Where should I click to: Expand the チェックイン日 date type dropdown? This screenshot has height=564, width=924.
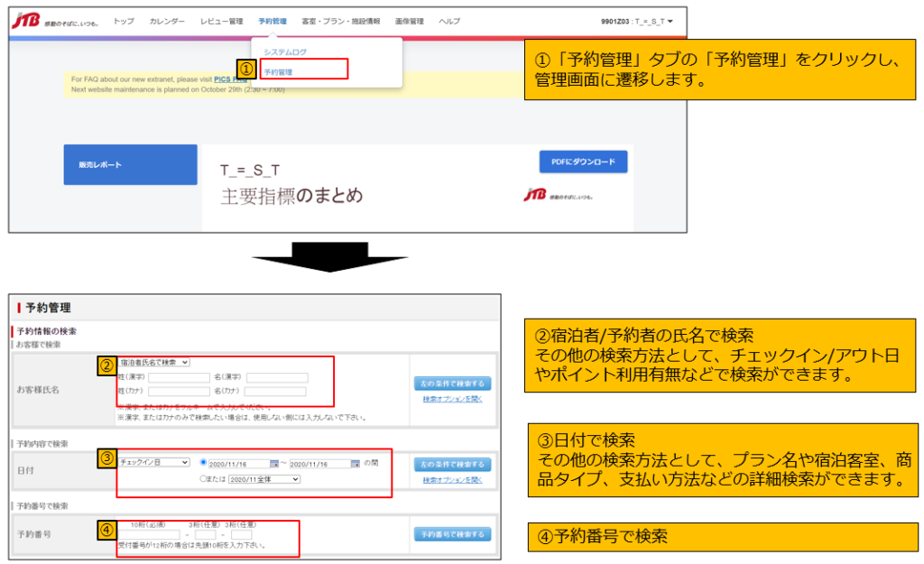pyautogui.click(x=153, y=462)
